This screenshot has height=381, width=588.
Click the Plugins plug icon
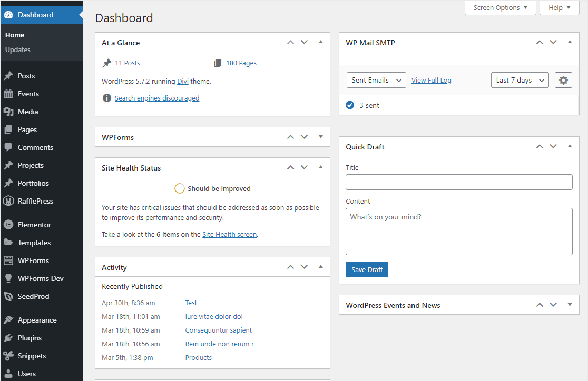(x=8, y=338)
